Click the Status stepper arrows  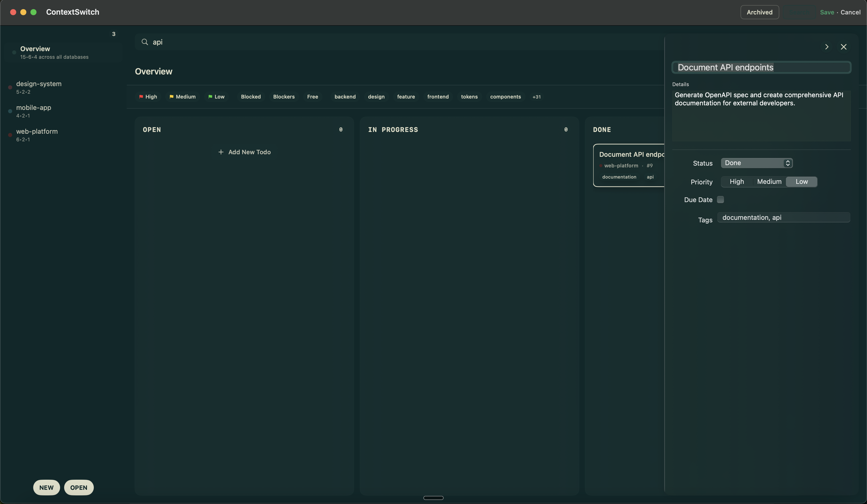[x=787, y=163]
